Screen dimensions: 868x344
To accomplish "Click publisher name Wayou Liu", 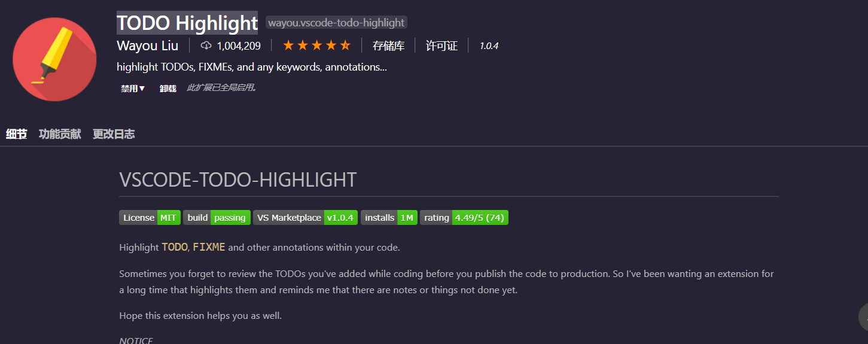I will coord(147,45).
